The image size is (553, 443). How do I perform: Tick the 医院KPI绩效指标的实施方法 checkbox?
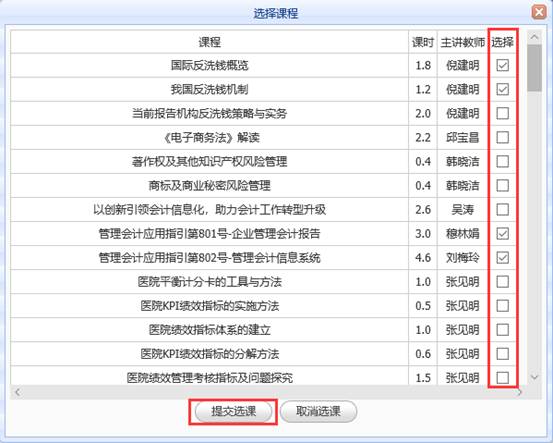click(x=502, y=306)
